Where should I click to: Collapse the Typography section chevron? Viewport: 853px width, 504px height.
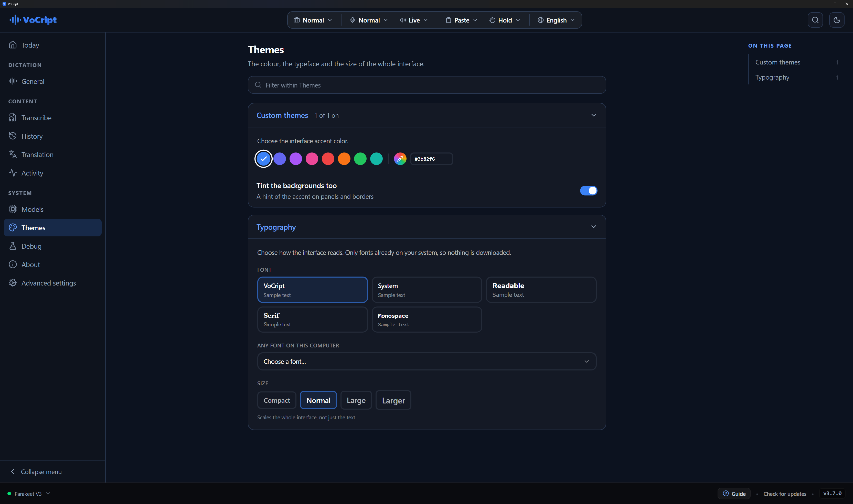593,226
